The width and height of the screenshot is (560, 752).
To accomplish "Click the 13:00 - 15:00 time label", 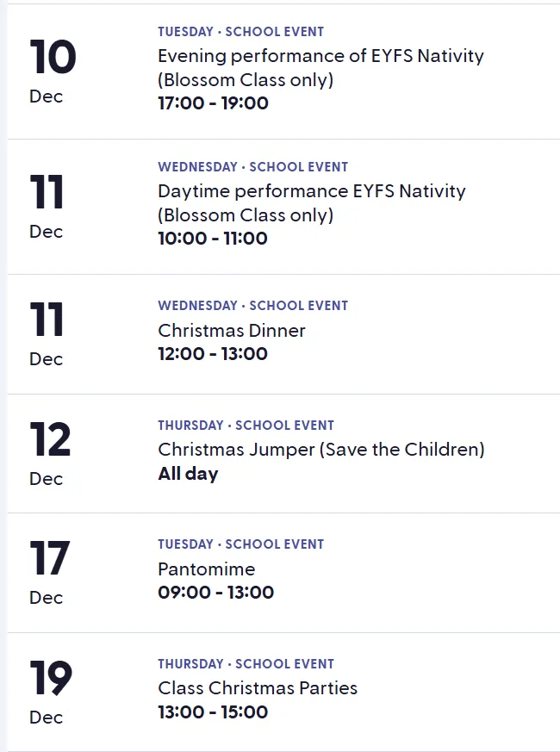I will click(213, 712).
